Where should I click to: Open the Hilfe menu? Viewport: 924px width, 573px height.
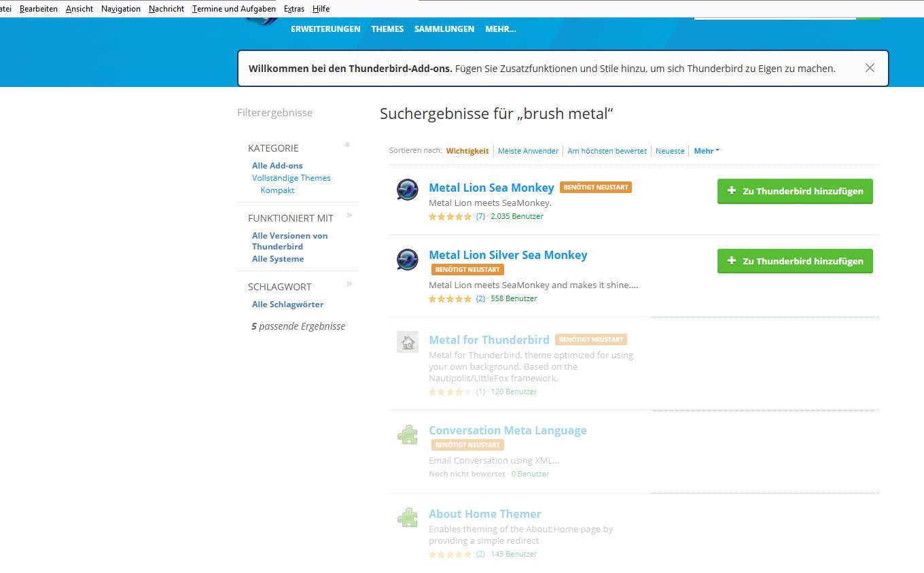(321, 9)
